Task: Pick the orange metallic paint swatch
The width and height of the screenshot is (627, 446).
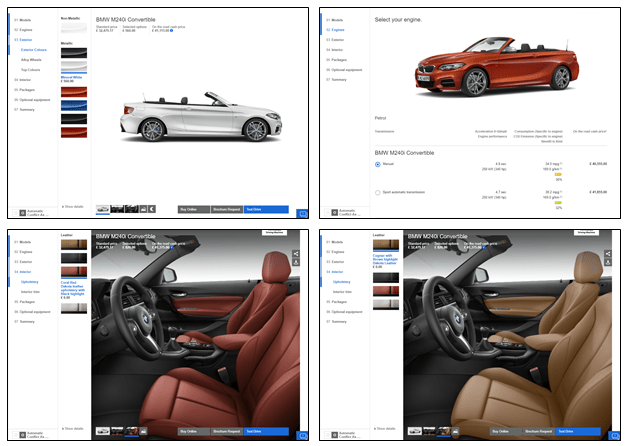Action: [74, 92]
